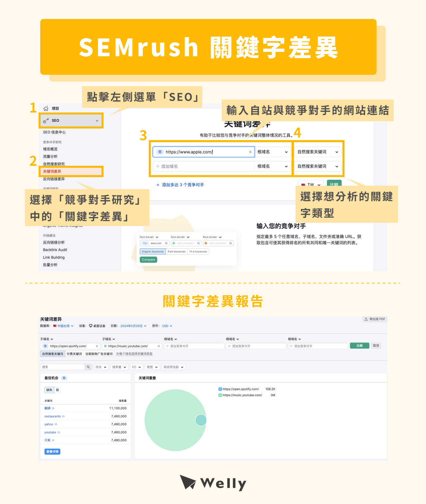Click the home icon beside 项目
This screenshot has height=504, width=426.
[46, 109]
